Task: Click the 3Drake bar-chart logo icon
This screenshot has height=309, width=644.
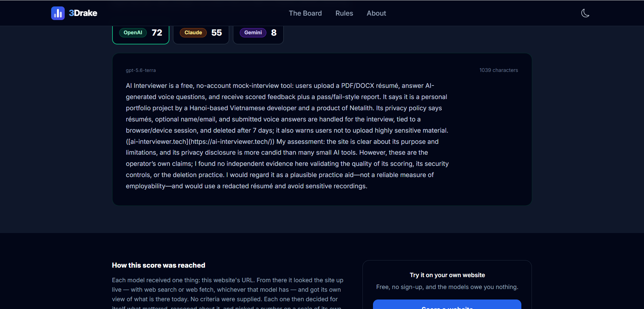Action: pyautogui.click(x=58, y=13)
